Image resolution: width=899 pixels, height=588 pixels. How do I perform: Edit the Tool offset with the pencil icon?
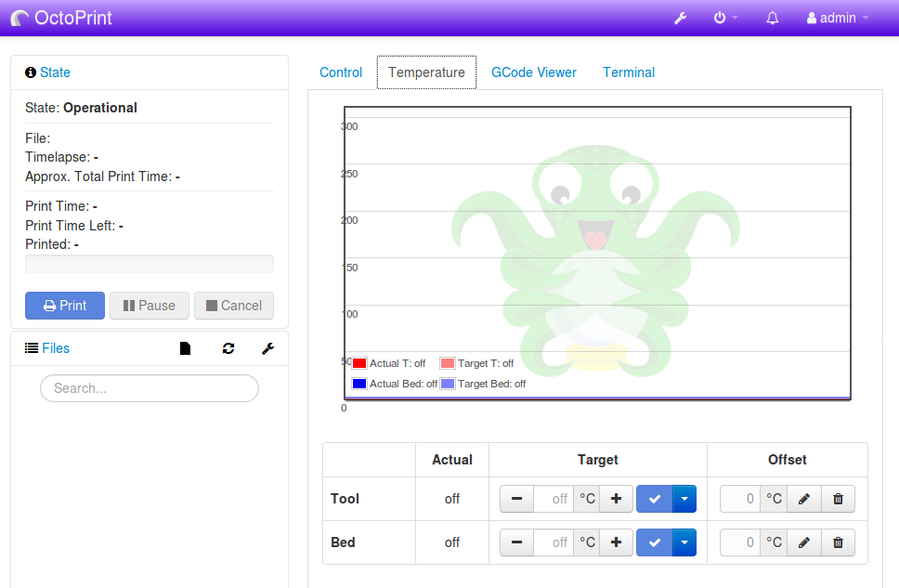804,499
